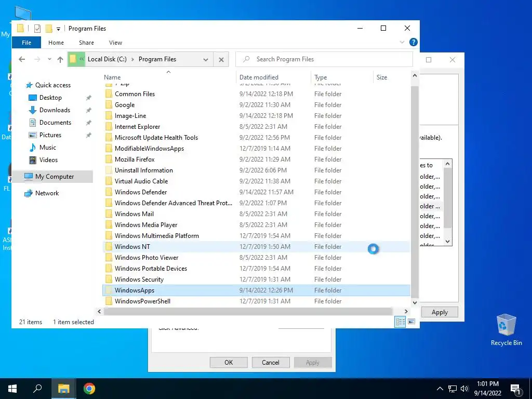This screenshot has height=399, width=532.
Task: Open the Quick Access Toolbar customize dropdown
Action: [58, 29]
